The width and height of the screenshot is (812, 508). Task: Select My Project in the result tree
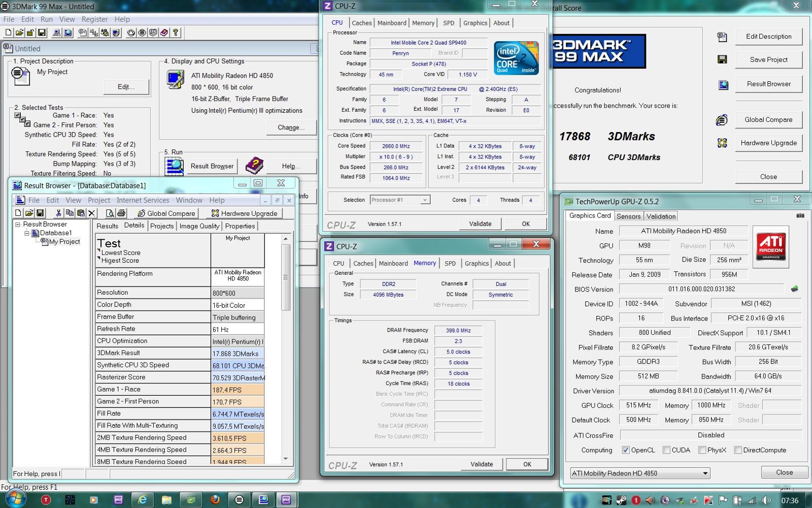64,242
